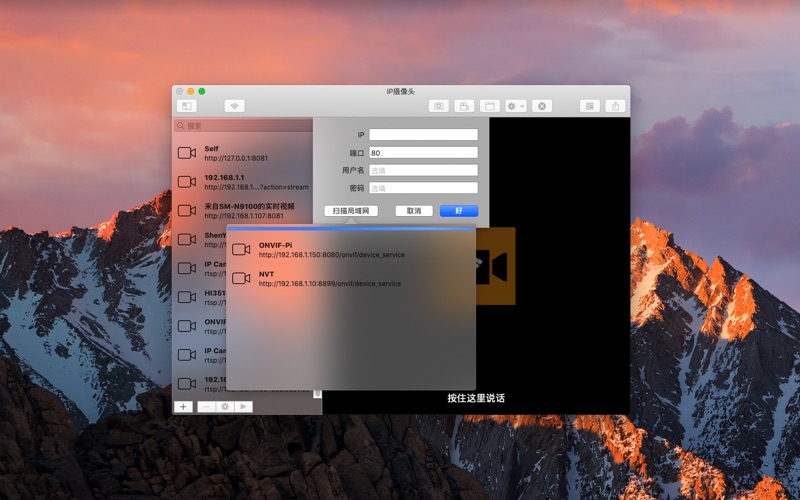800x500 pixels.
Task: Open the QR code toolbar icon
Action: click(590, 106)
